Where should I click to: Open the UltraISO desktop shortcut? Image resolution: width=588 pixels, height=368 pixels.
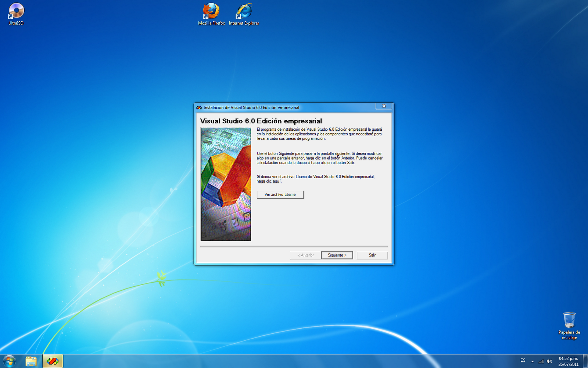click(x=16, y=14)
